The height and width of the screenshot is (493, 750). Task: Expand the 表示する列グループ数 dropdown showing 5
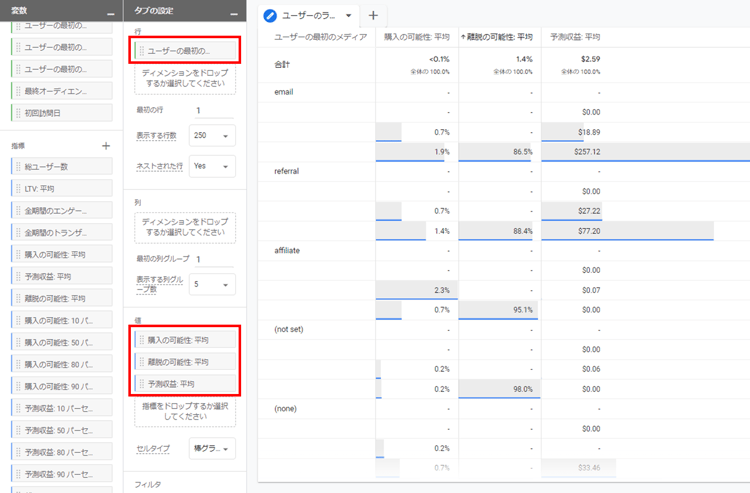pos(212,284)
